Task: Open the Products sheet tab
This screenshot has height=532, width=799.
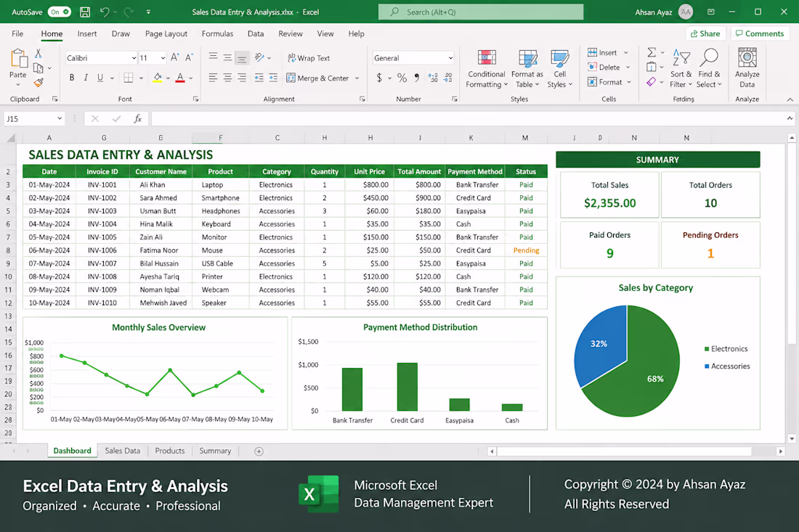Action: pyautogui.click(x=170, y=451)
